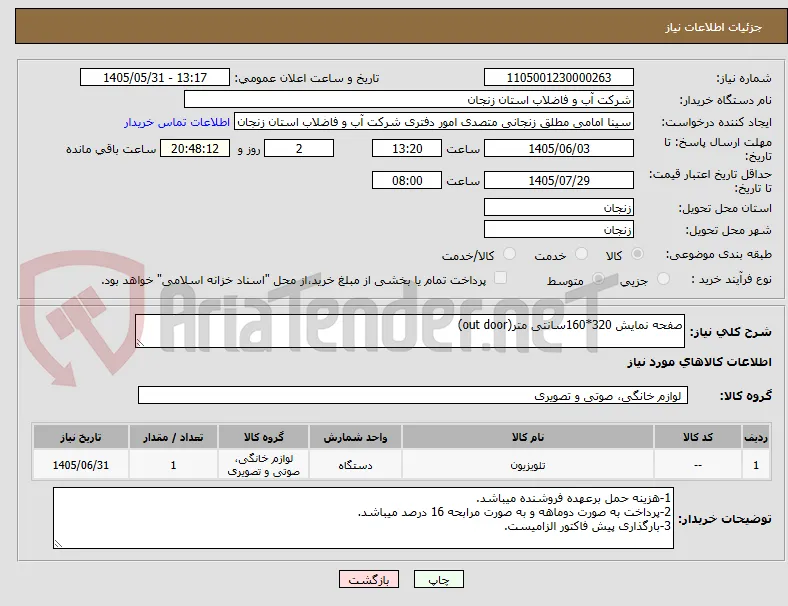This screenshot has width=788, height=606.
Task: Select the خدمت radio button
Action: (581, 254)
